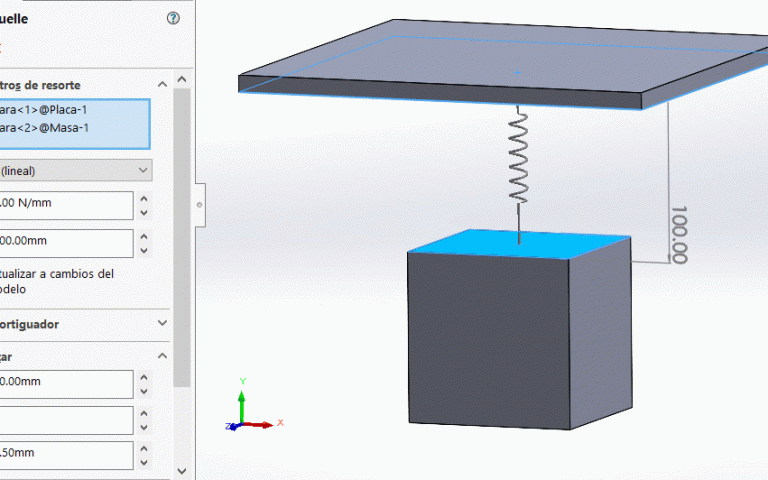768x480 pixels.
Task: Open the (lineal) exponent dropdown
Action: click(x=76, y=170)
